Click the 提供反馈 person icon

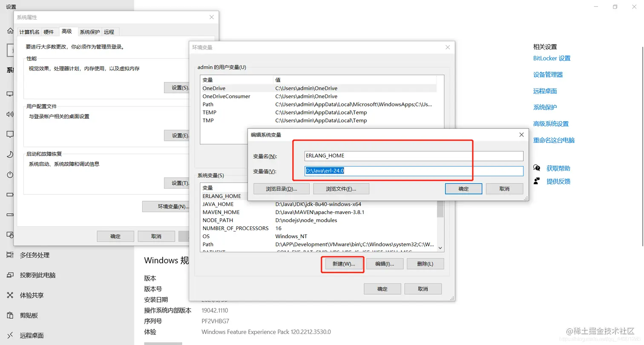[x=537, y=181]
